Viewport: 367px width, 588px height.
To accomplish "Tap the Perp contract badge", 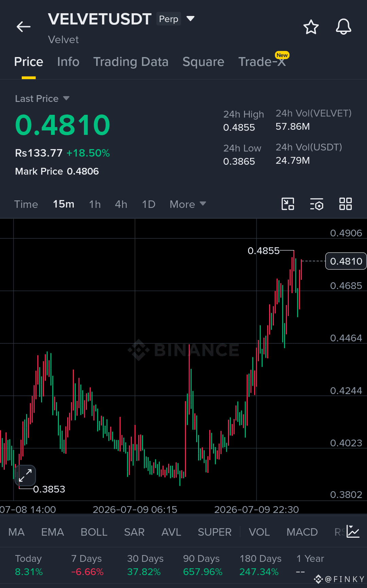I will pos(169,19).
